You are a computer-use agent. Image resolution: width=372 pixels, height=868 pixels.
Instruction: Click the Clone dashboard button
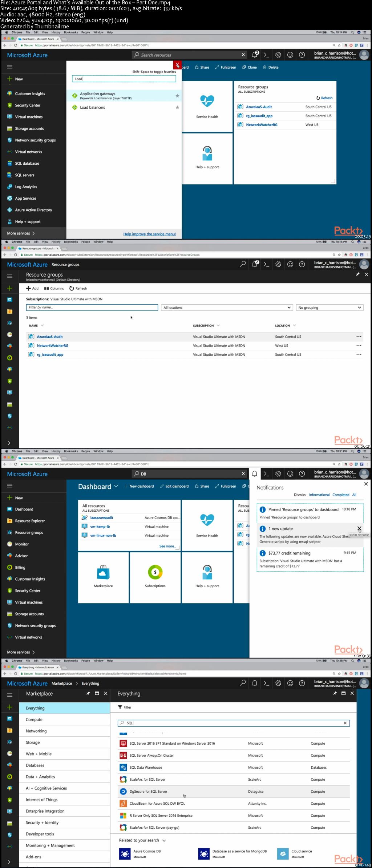click(250, 67)
